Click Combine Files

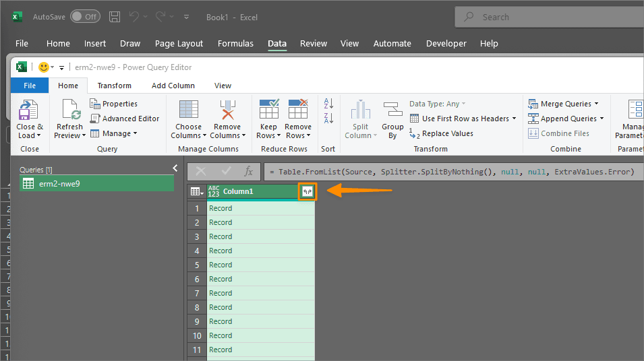[558, 133]
